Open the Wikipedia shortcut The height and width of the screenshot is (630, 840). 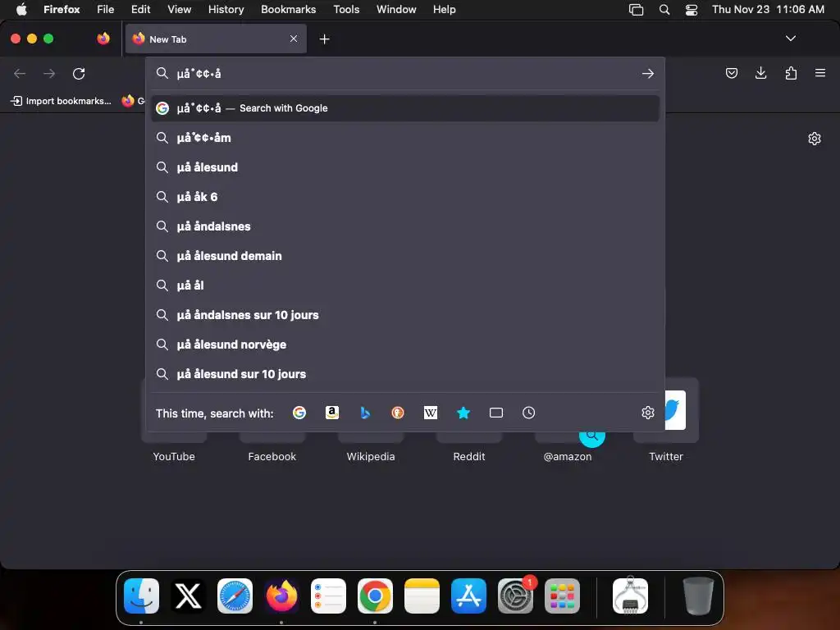coord(371,456)
